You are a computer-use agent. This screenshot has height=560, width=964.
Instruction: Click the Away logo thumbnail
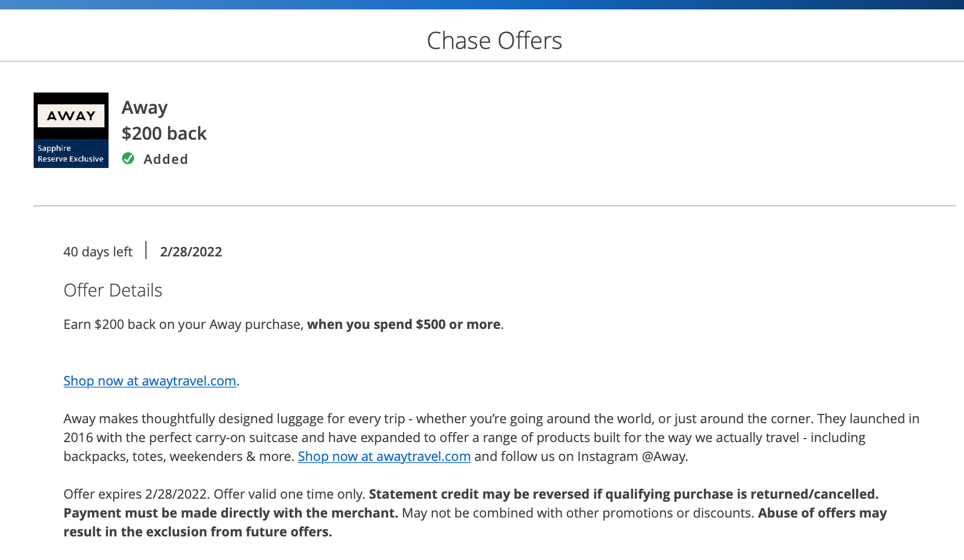coord(71,116)
